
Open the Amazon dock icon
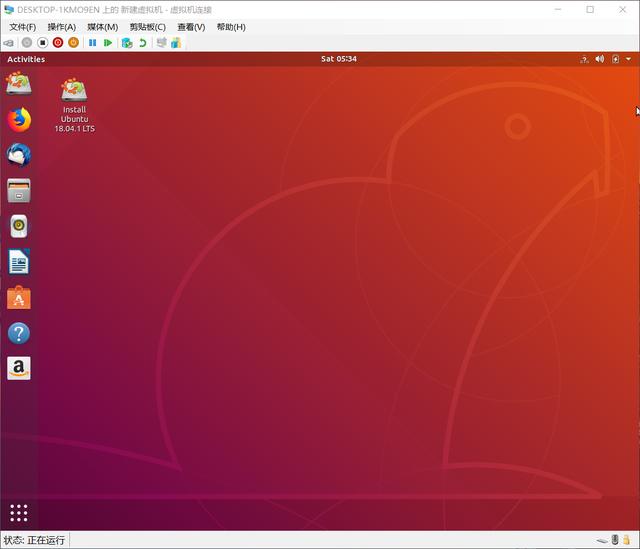[x=19, y=369]
